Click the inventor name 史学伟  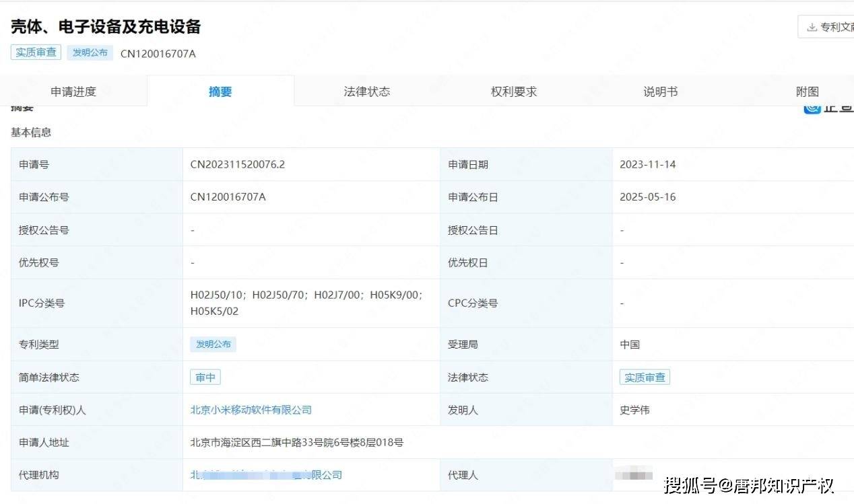coord(635,410)
